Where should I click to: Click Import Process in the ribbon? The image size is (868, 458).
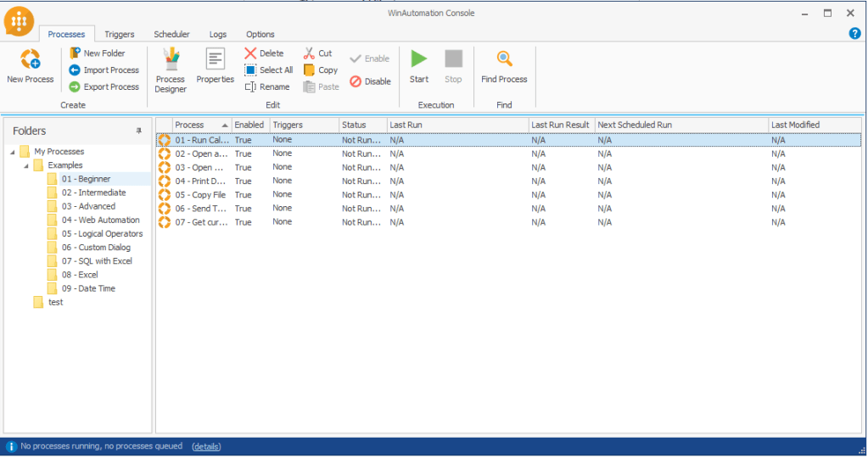(x=104, y=70)
